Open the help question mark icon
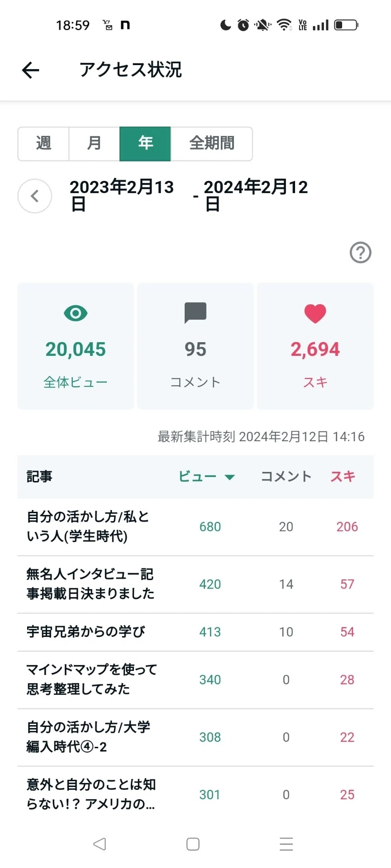 click(x=361, y=253)
